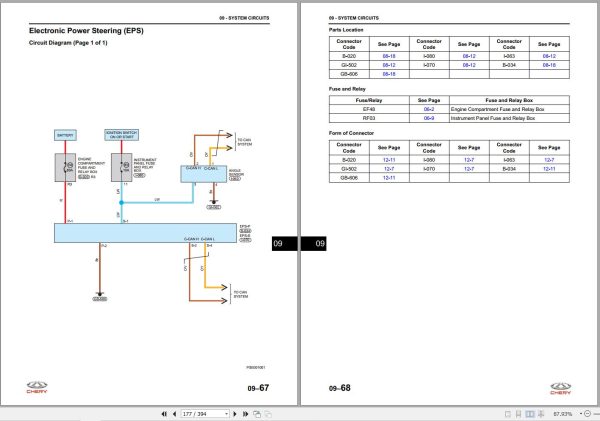
Task: Open 12-7 link for I-063 in Form of Connector
Action: coord(549,160)
